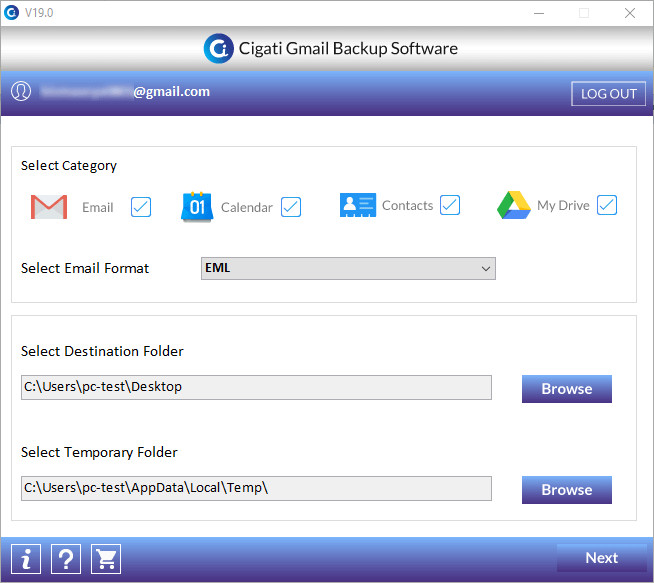Click the shopping cart purchase icon

106,559
